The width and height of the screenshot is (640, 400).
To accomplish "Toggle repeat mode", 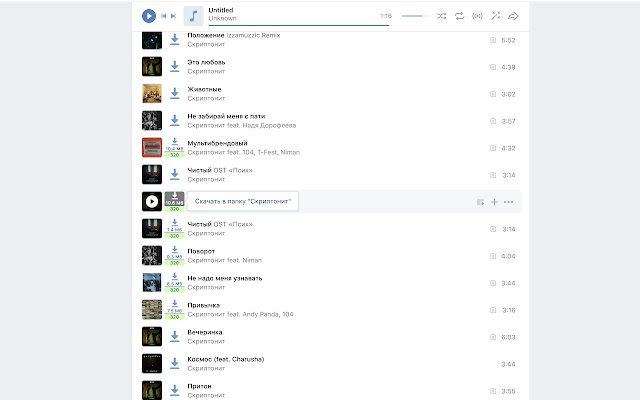I will coord(459,16).
